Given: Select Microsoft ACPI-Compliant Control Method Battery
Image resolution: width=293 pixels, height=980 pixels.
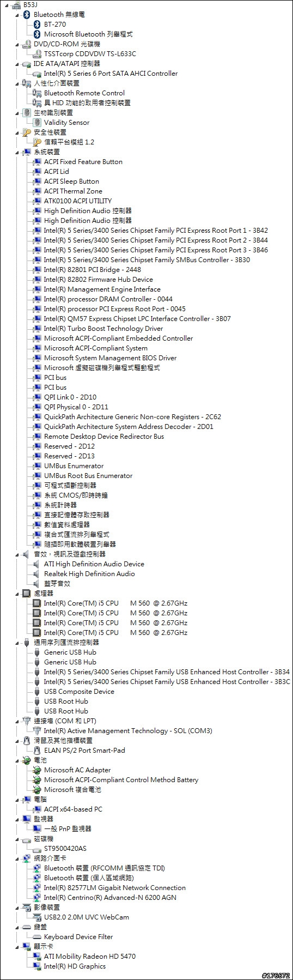Looking at the screenshot, I should click(x=121, y=780).
